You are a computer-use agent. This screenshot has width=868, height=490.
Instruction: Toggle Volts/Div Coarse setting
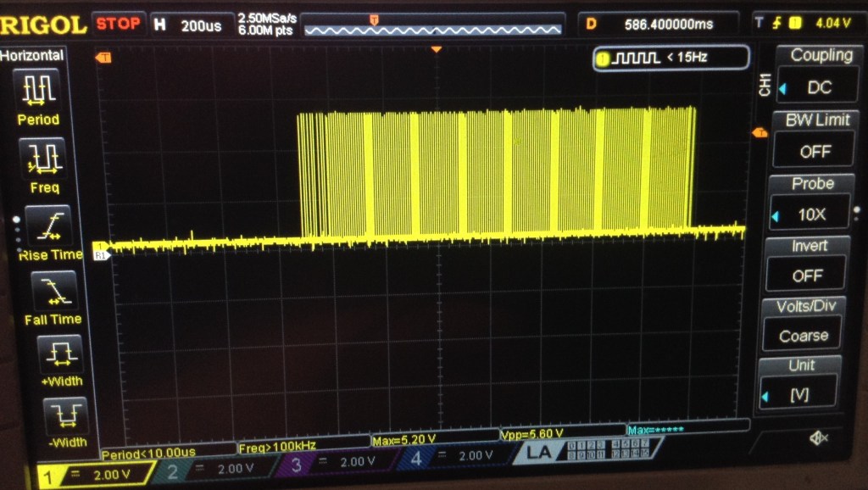pos(803,336)
